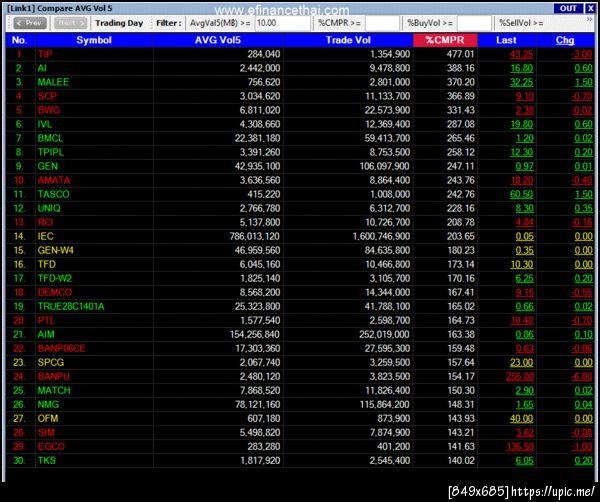Select the SPCG symbol
The height and width of the screenshot is (502, 600).
[51, 363]
